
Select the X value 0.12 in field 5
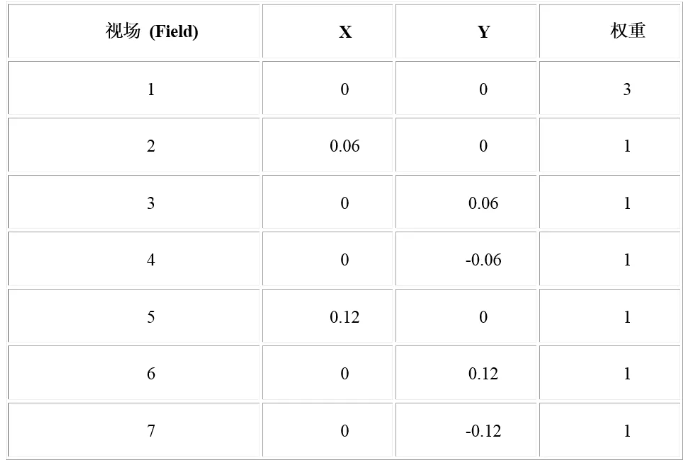click(x=344, y=317)
